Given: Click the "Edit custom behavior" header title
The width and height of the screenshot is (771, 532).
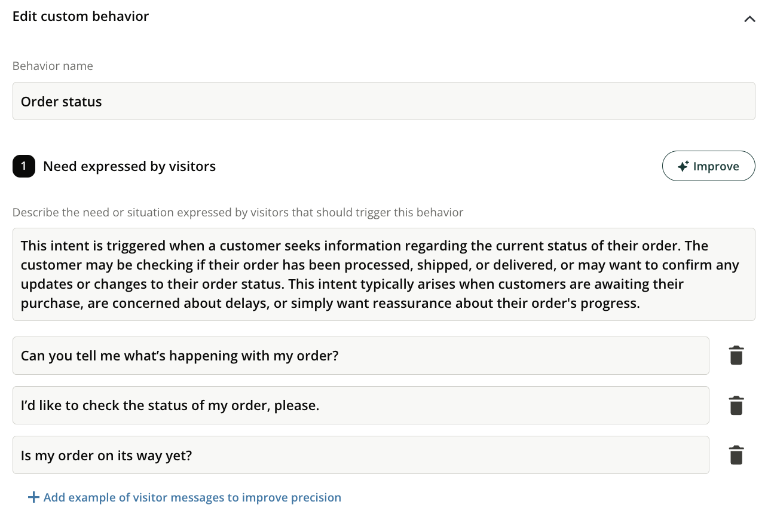Looking at the screenshot, I should (x=81, y=16).
